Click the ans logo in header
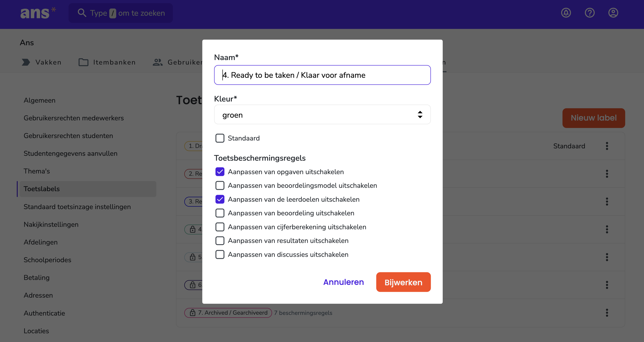The width and height of the screenshot is (644, 342). (38, 13)
